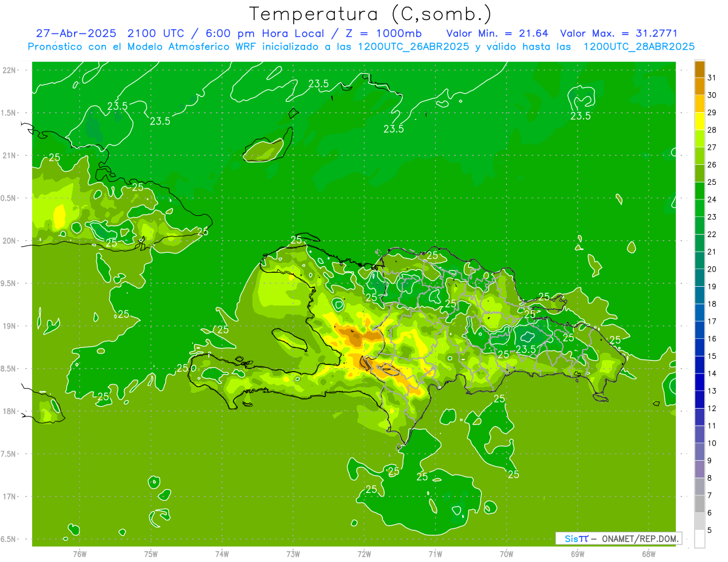The image size is (728, 562).
Task: Select the 'Z = 1000mb' level text
Action: pyautogui.click(x=383, y=33)
